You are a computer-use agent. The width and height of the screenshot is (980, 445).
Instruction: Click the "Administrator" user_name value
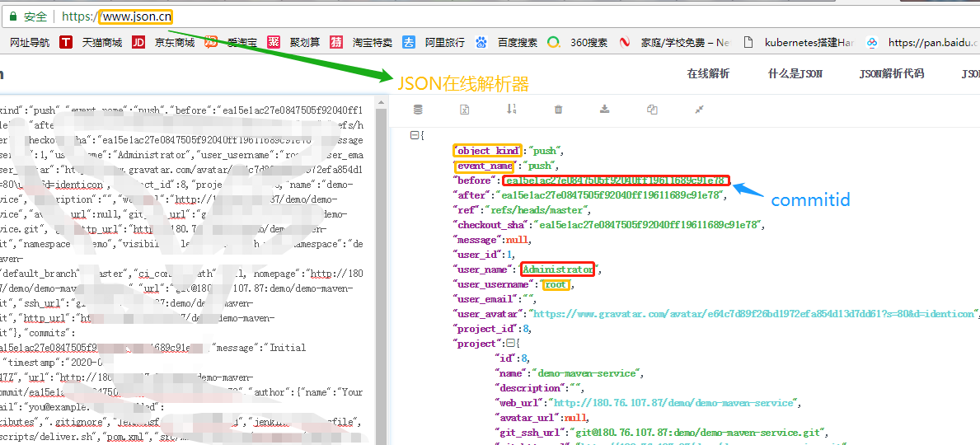click(557, 269)
